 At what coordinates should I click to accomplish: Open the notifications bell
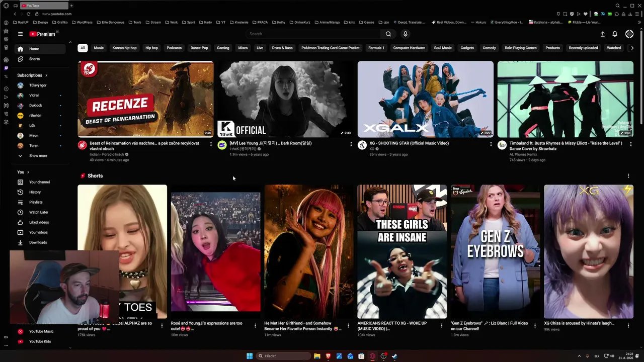(615, 34)
